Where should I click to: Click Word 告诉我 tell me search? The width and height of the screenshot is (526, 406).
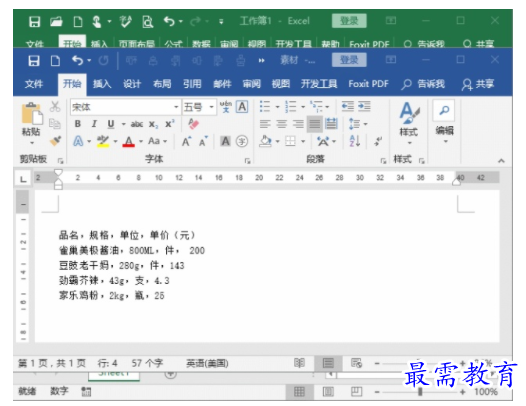coord(423,84)
